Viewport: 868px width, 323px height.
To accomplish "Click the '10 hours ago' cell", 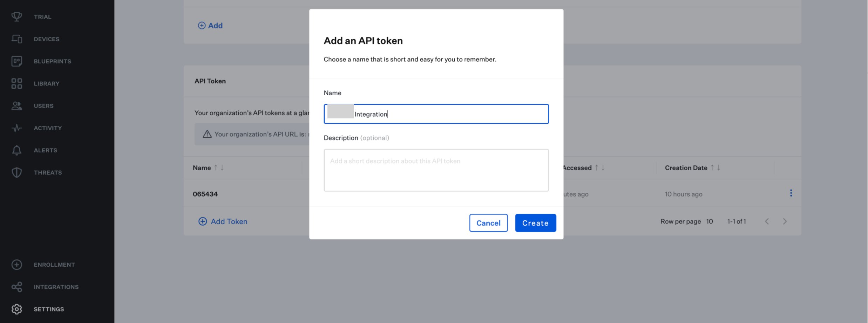I will coord(684,194).
